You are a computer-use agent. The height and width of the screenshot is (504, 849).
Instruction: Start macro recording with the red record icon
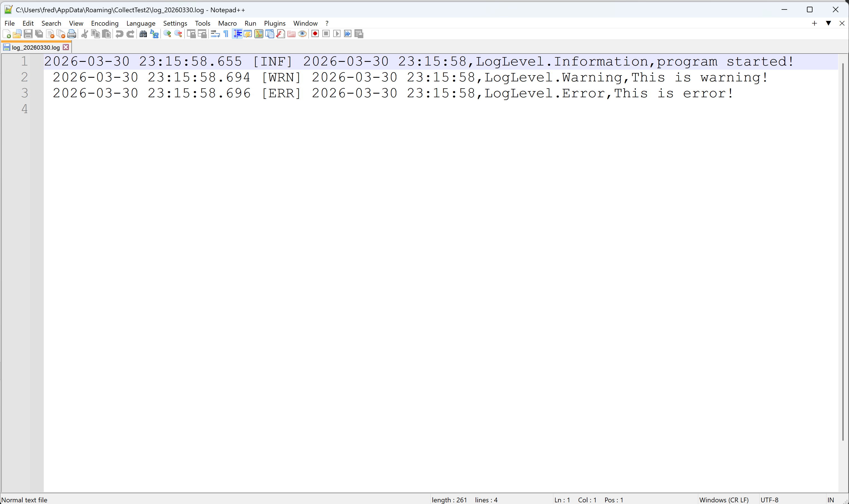[x=315, y=34]
